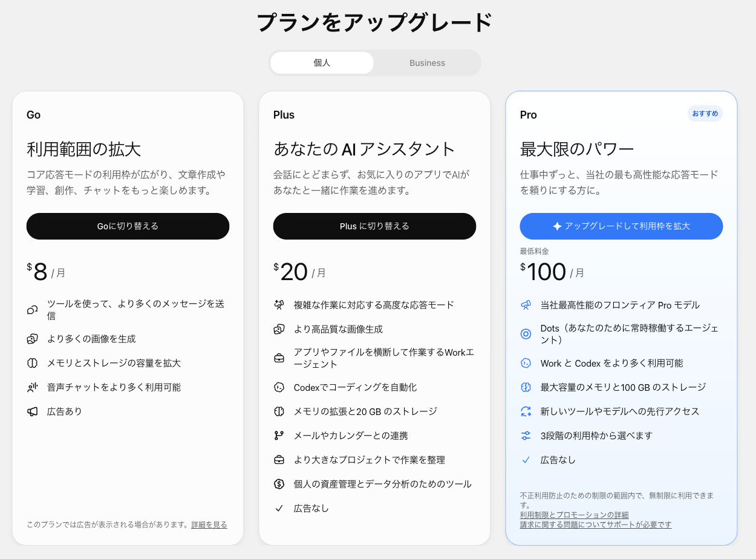Click text 3段階の利用枠から選べます
This screenshot has width=756, height=559.
point(596,436)
